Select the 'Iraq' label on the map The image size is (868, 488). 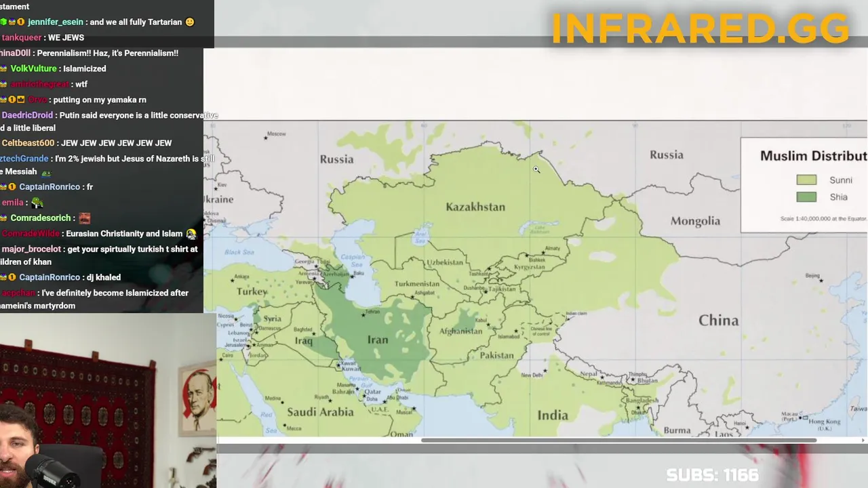point(303,340)
